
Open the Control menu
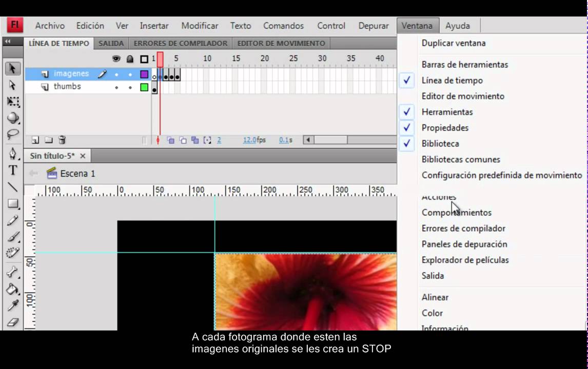tap(331, 26)
